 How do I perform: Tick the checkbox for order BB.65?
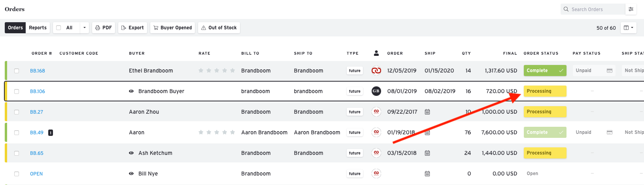tap(17, 153)
